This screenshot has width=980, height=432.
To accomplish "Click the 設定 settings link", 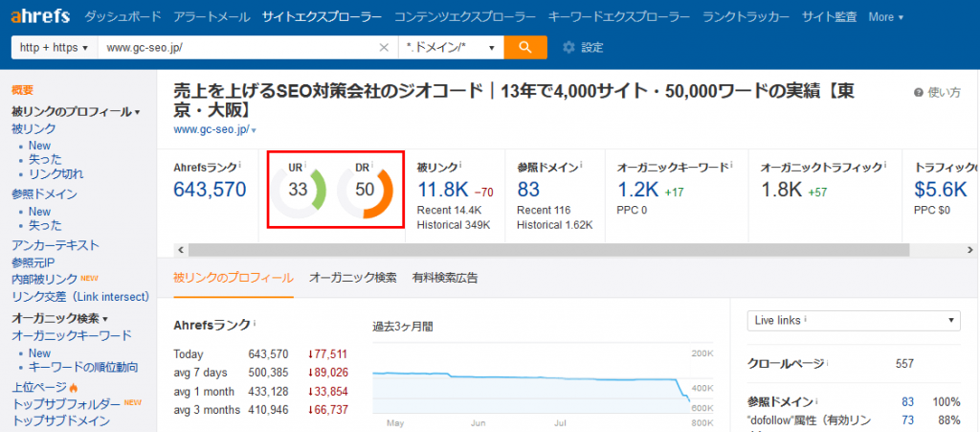I will pyautogui.click(x=591, y=48).
